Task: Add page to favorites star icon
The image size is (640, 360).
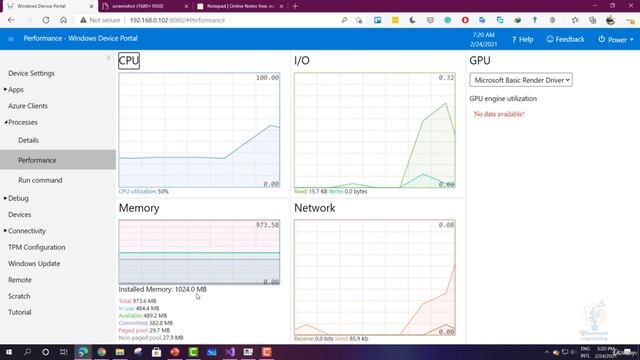Action: [x=359, y=20]
